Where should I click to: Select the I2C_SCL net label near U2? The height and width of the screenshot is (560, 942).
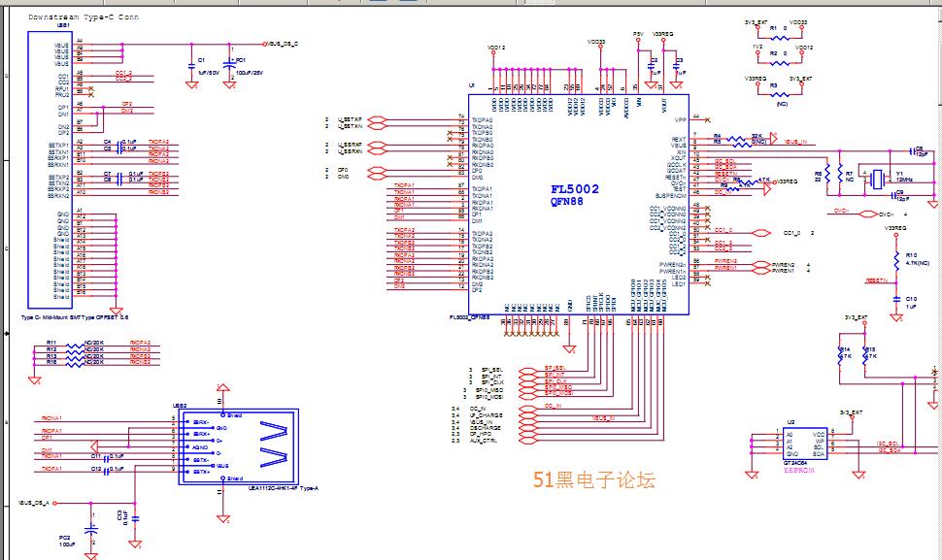tap(889, 444)
